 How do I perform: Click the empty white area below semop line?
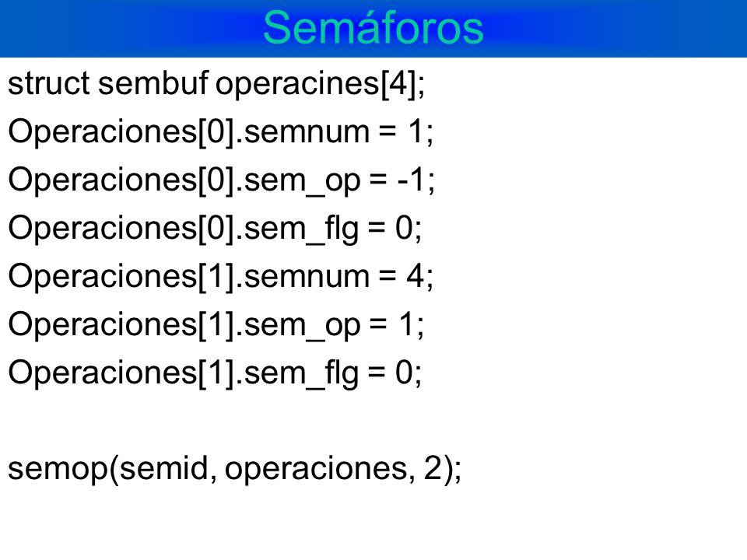pyautogui.click(x=373, y=523)
